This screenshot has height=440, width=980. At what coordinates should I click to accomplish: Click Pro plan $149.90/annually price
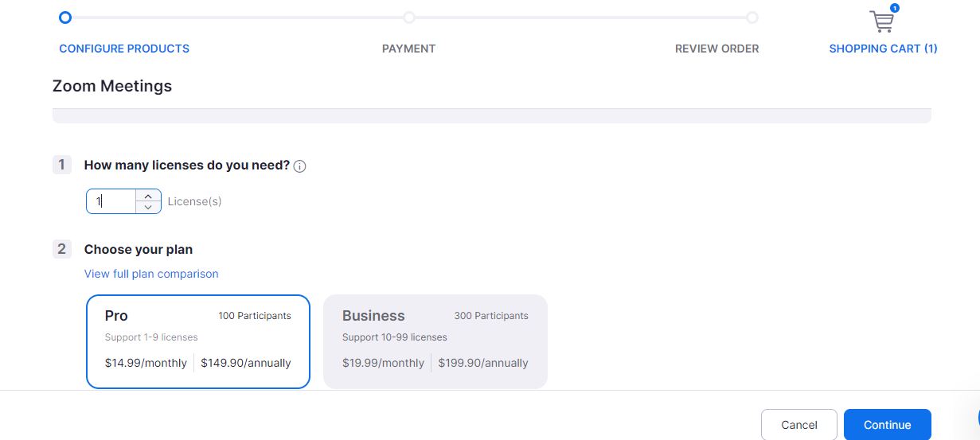pyautogui.click(x=246, y=363)
